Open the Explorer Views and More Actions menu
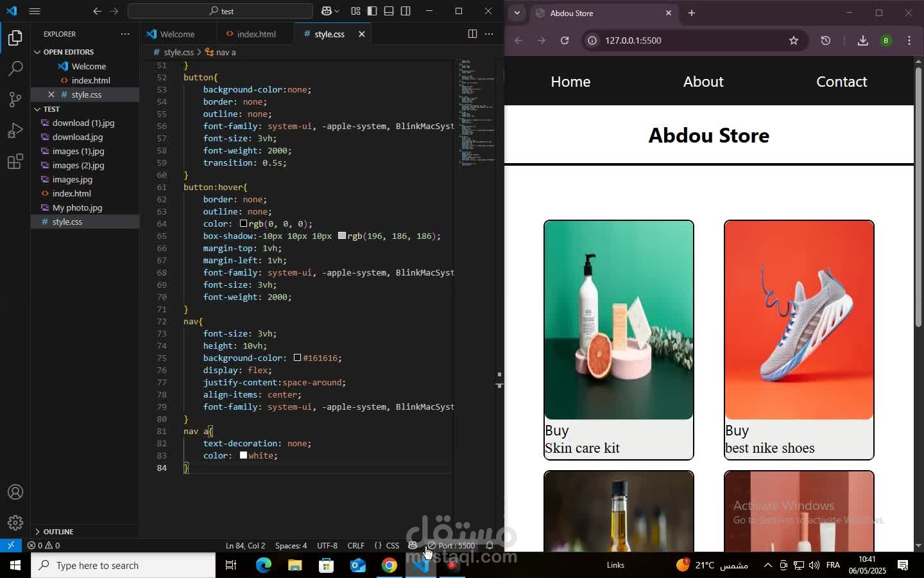Image resolution: width=924 pixels, height=578 pixels. [125, 34]
